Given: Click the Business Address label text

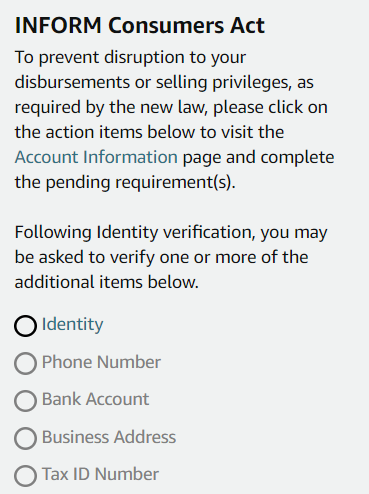Looking at the screenshot, I should click(109, 437).
